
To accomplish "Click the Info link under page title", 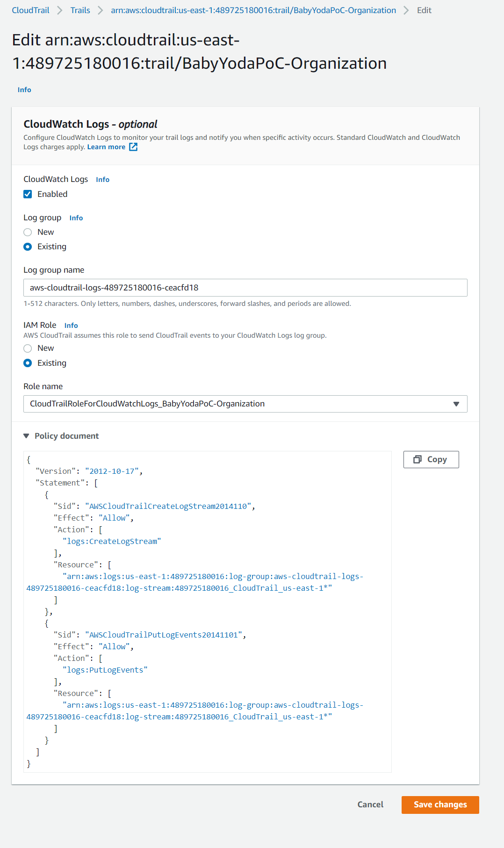I will 24,90.
